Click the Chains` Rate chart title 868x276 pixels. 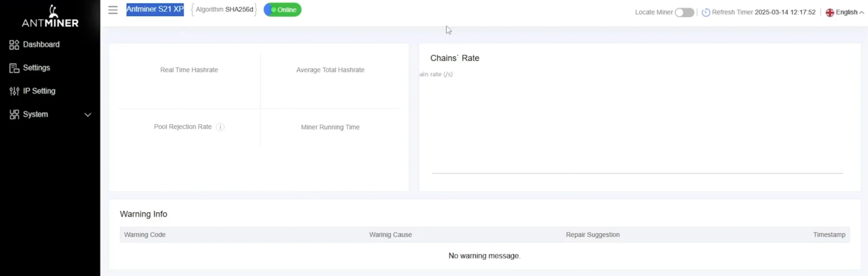(455, 58)
